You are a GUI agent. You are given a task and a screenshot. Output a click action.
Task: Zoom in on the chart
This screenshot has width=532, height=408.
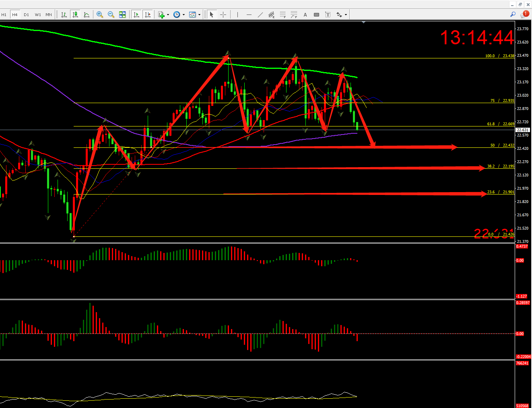coord(100,14)
